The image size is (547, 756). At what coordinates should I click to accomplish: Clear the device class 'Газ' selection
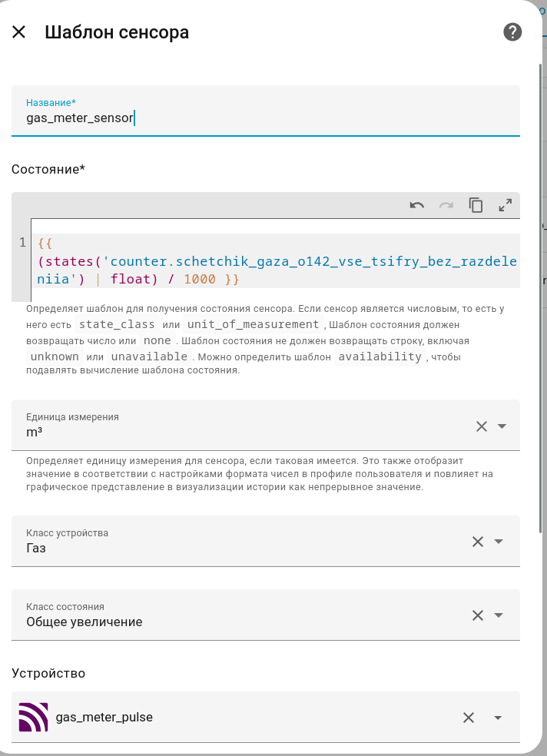[476, 541]
